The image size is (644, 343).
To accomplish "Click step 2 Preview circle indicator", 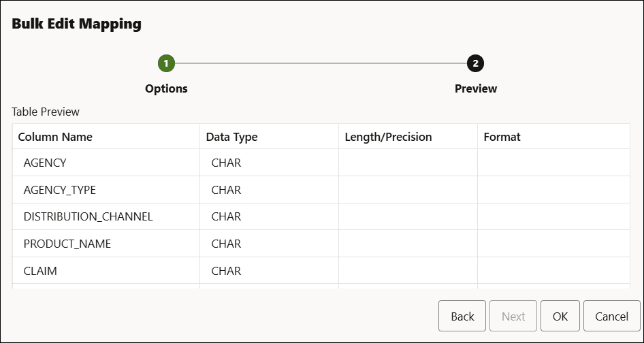I will tap(476, 63).
